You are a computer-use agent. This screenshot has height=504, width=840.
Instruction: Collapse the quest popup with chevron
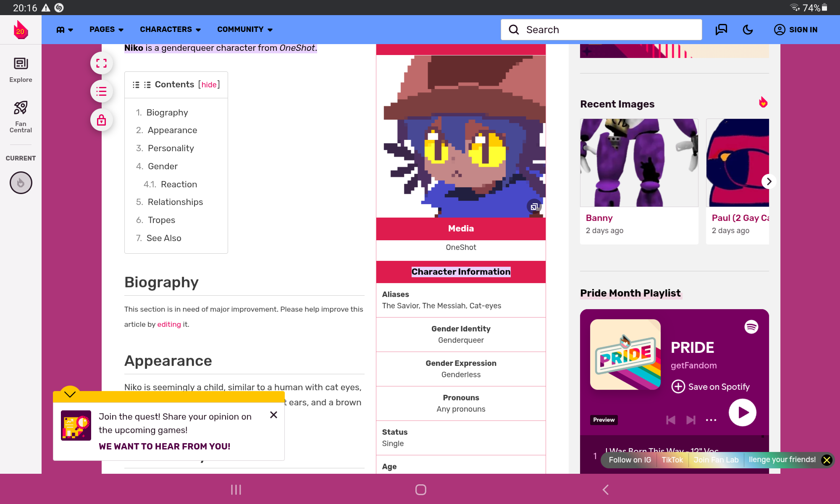(x=70, y=394)
